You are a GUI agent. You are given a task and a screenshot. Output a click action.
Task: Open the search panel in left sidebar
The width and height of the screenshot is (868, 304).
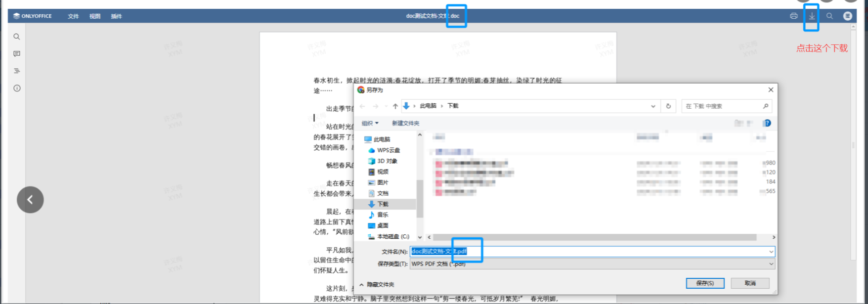[17, 37]
